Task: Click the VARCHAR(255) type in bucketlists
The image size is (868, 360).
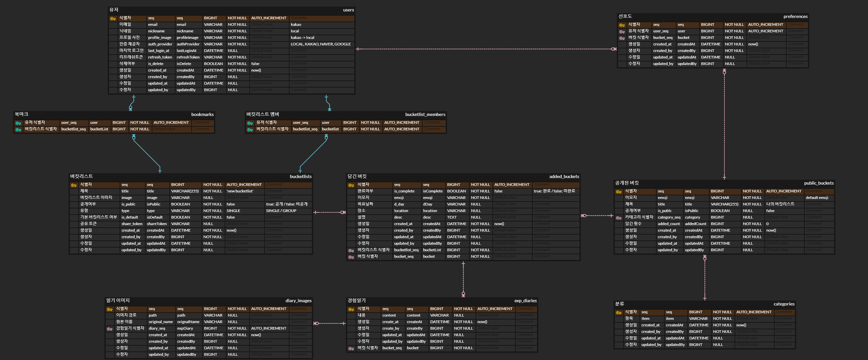Action: point(185,191)
